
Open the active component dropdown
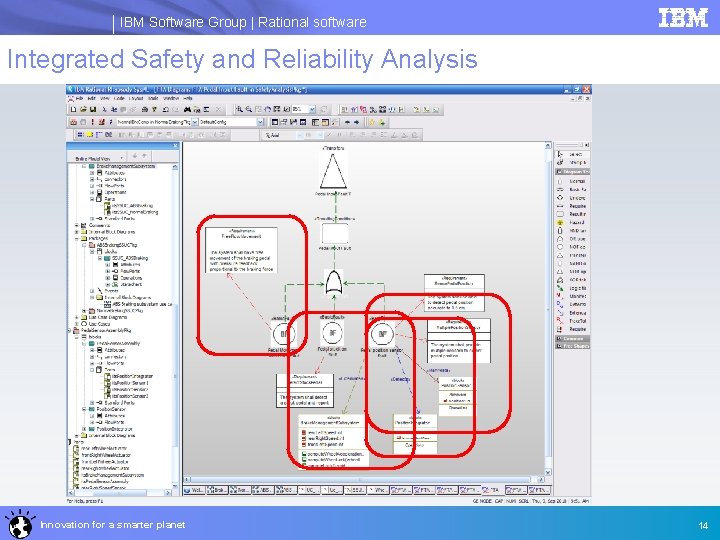(195, 122)
